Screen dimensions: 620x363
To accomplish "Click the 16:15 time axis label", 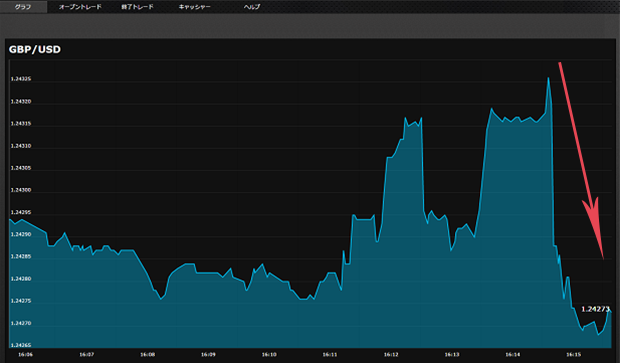I will (x=573, y=355).
